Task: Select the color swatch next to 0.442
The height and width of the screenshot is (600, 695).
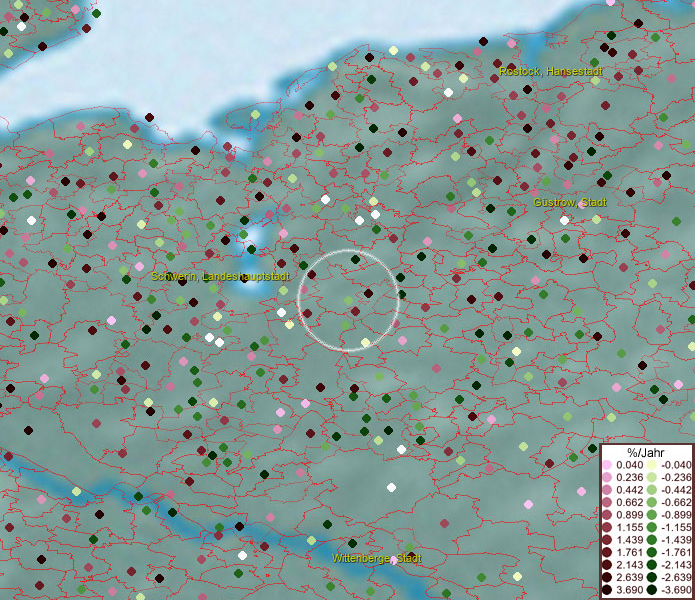Action: point(607,490)
